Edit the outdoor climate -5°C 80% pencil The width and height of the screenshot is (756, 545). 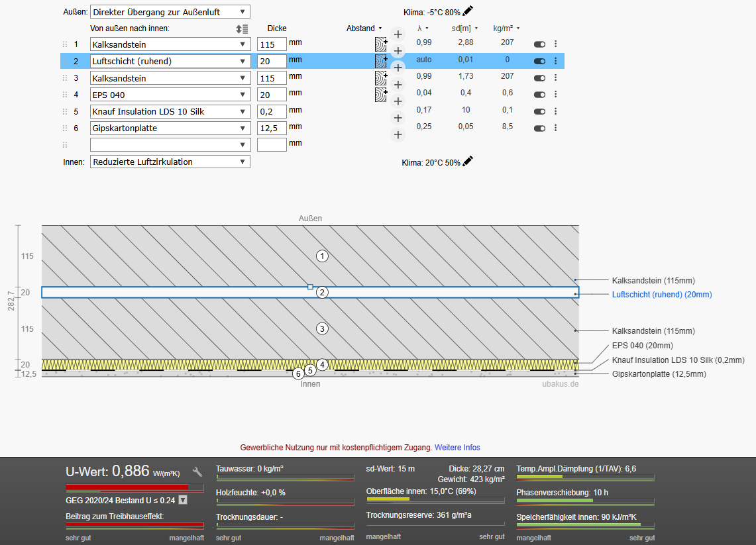click(468, 11)
